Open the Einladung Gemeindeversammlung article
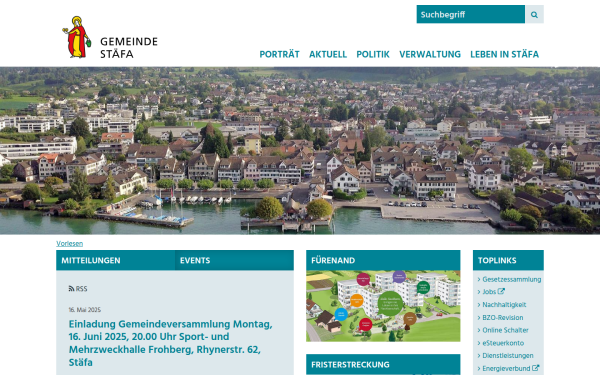 click(170, 343)
